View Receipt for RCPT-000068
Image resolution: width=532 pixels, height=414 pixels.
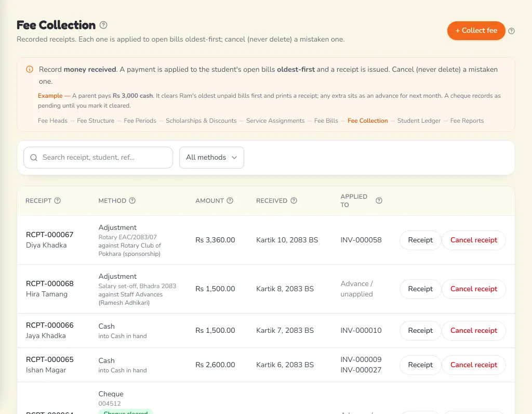pyautogui.click(x=420, y=289)
